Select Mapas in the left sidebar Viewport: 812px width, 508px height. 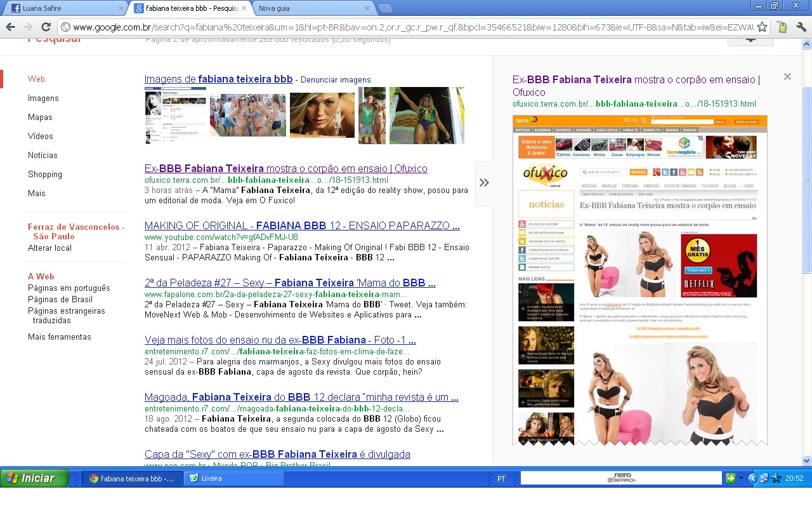[x=40, y=117]
